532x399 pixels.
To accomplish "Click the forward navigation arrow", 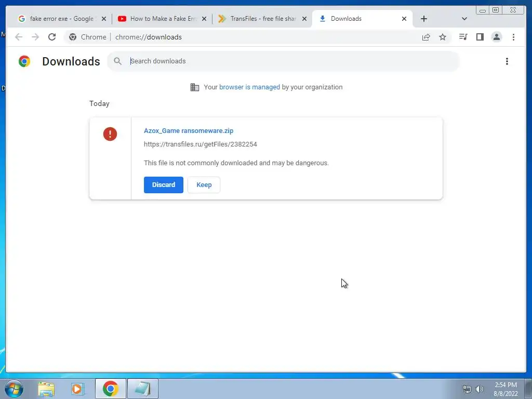I will coord(35,37).
